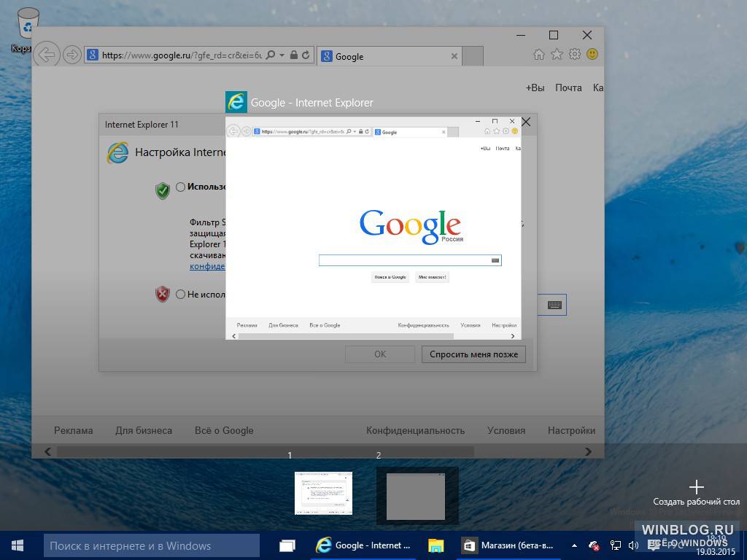Click the Task View button on taskbar
747x560 pixels.
(x=287, y=545)
